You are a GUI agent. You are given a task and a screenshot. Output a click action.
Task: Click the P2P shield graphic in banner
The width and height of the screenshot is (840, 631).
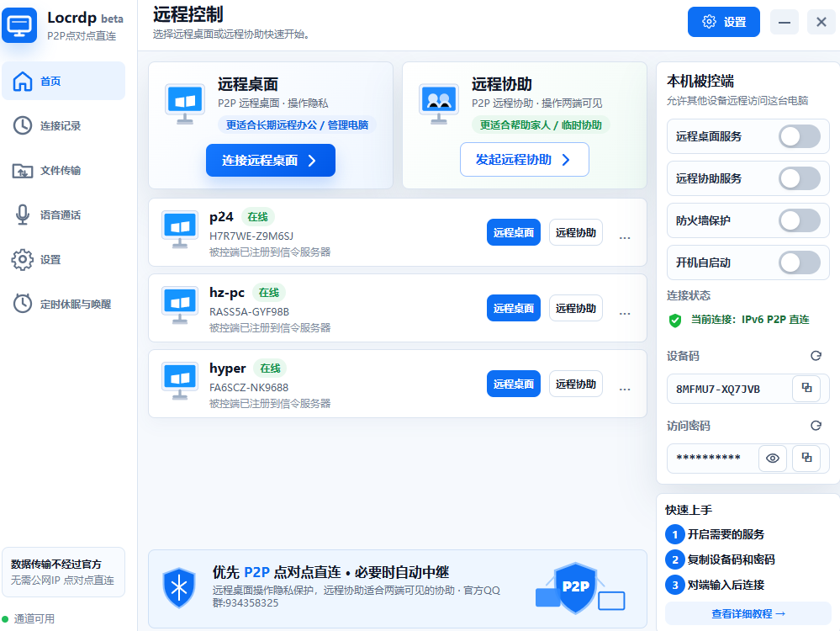click(x=575, y=587)
